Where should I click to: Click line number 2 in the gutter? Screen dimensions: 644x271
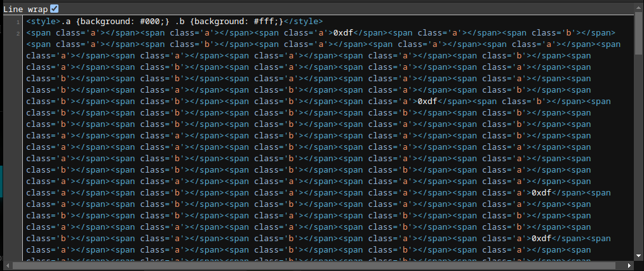pyautogui.click(x=18, y=33)
